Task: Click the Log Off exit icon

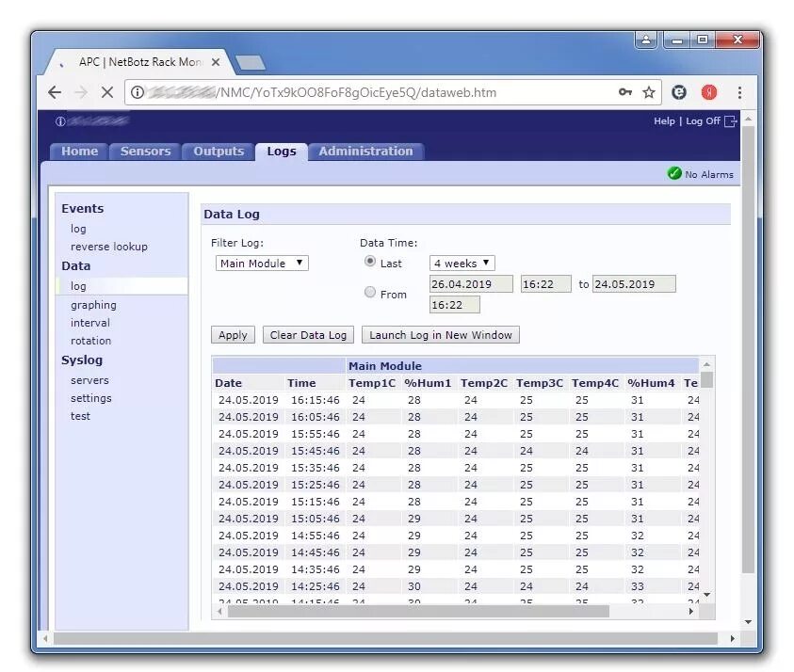Action: [x=730, y=121]
